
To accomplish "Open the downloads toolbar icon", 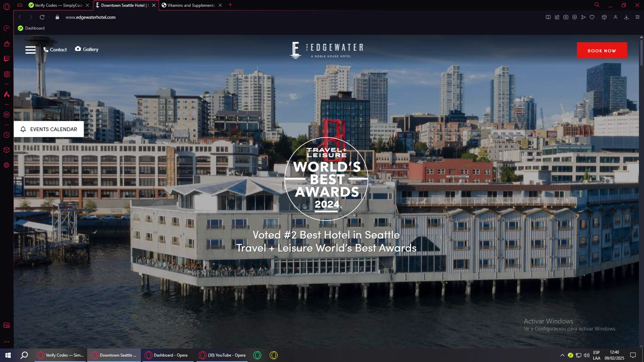I will [x=626, y=17].
